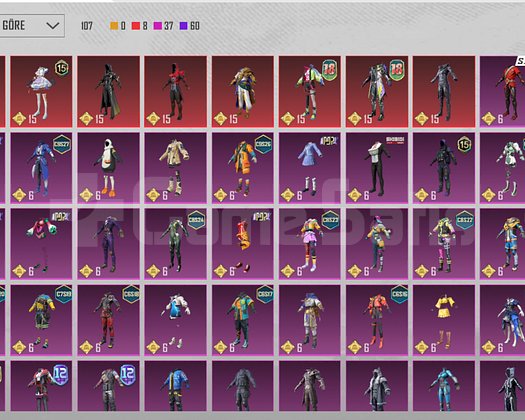Click the C6S24 season badge
The image size is (525, 420).
(x=197, y=220)
